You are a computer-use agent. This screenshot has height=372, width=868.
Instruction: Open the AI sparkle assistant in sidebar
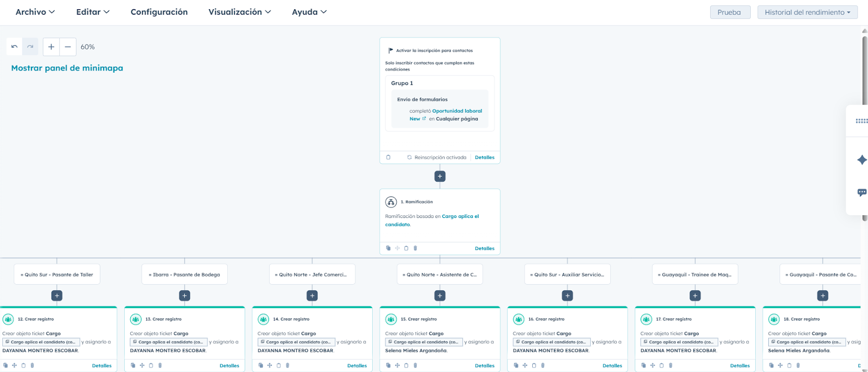tap(861, 159)
